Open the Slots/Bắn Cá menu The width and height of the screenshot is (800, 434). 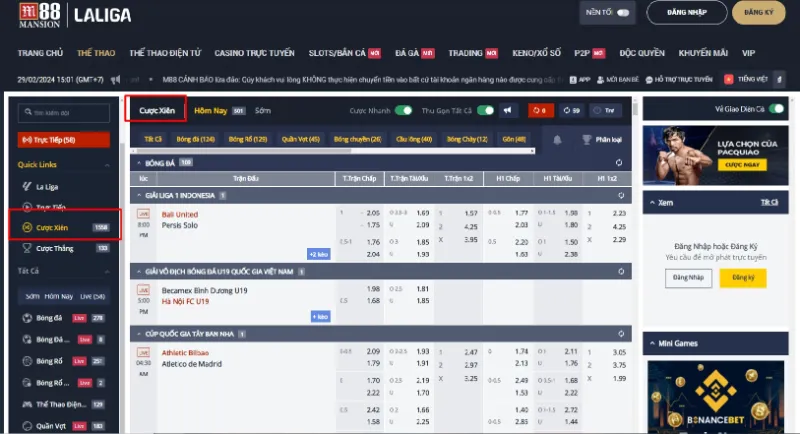point(337,53)
